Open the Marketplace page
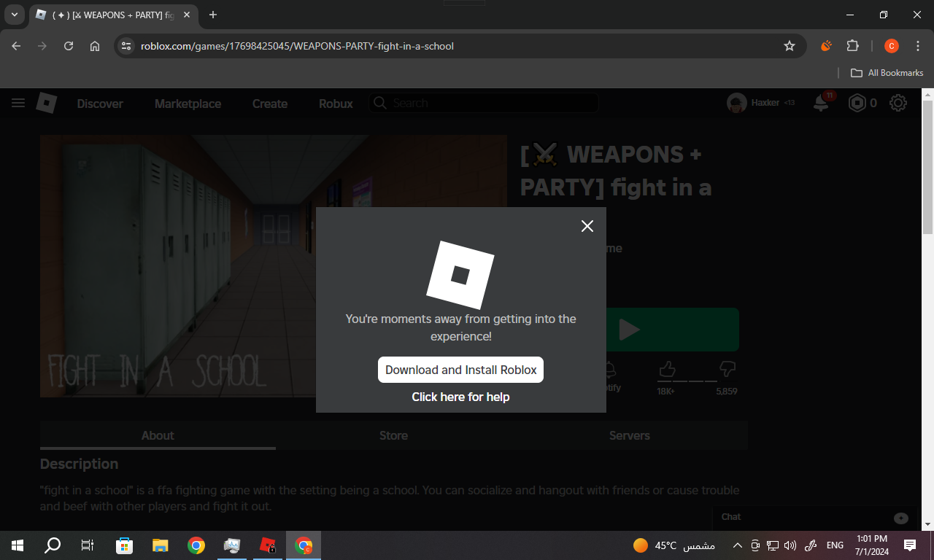Viewport: 934px width, 560px height. [188, 104]
